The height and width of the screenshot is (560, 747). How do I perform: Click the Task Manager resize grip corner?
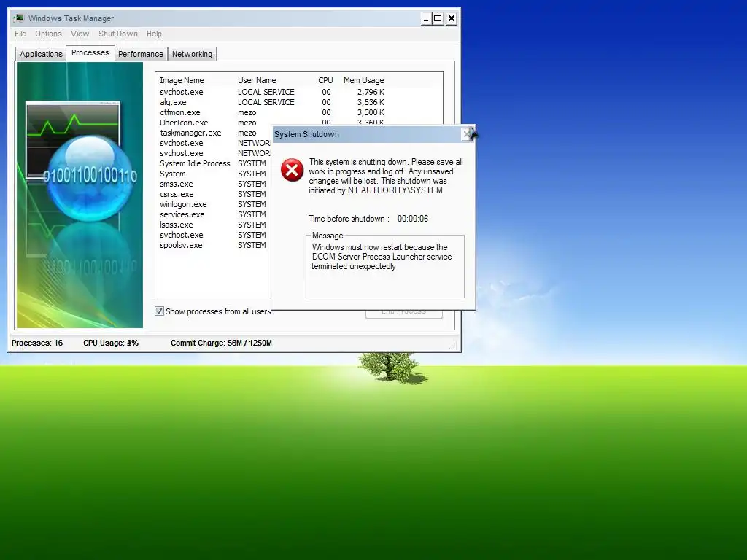(452, 346)
